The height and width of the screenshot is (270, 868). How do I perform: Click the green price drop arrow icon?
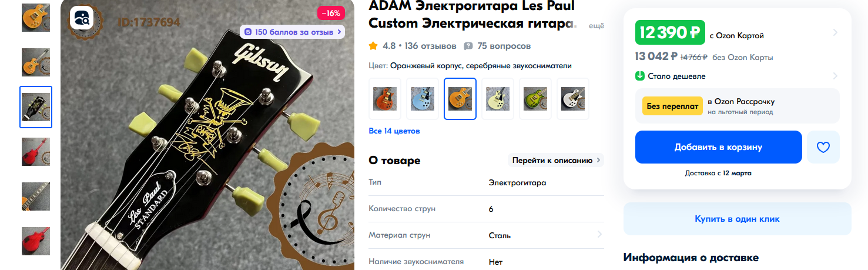[640, 76]
